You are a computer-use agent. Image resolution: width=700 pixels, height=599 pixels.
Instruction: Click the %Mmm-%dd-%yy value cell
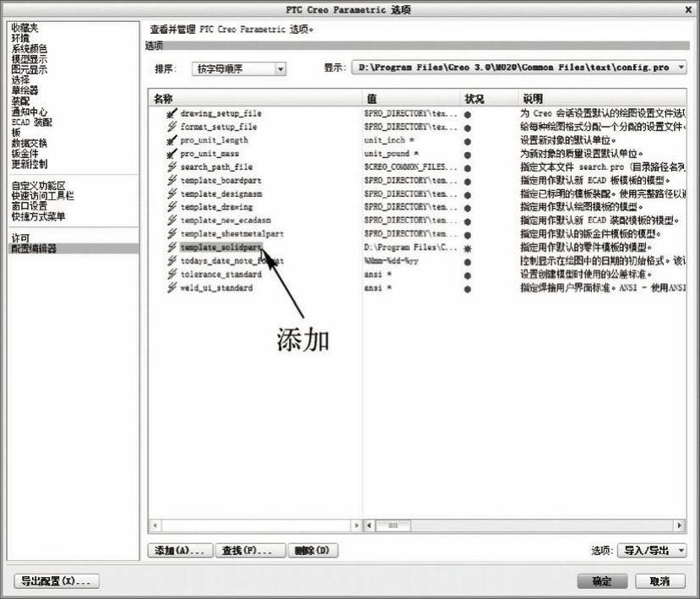pos(391,261)
